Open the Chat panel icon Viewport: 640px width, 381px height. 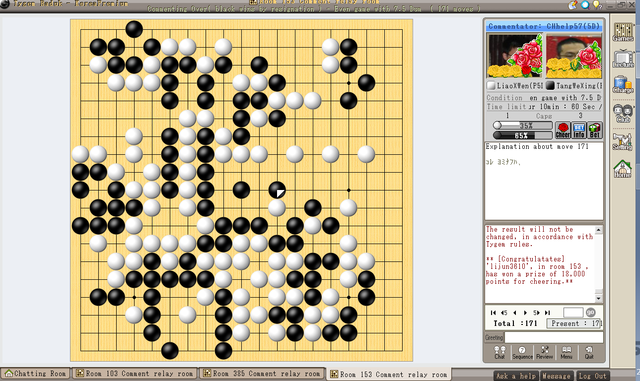point(500,352)
